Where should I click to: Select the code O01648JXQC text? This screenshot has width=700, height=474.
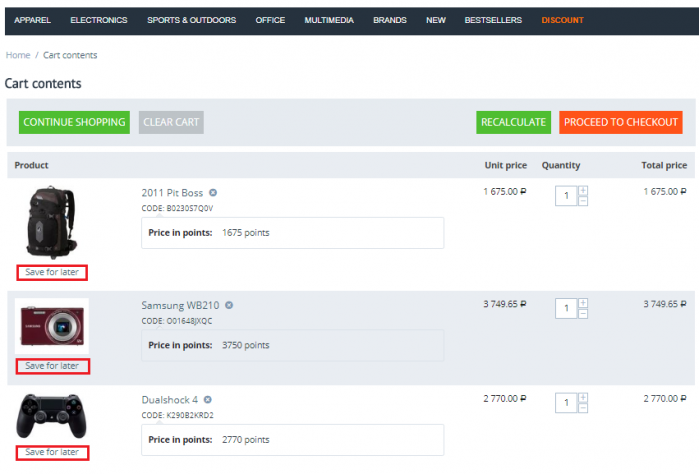(x=189, y=321)
